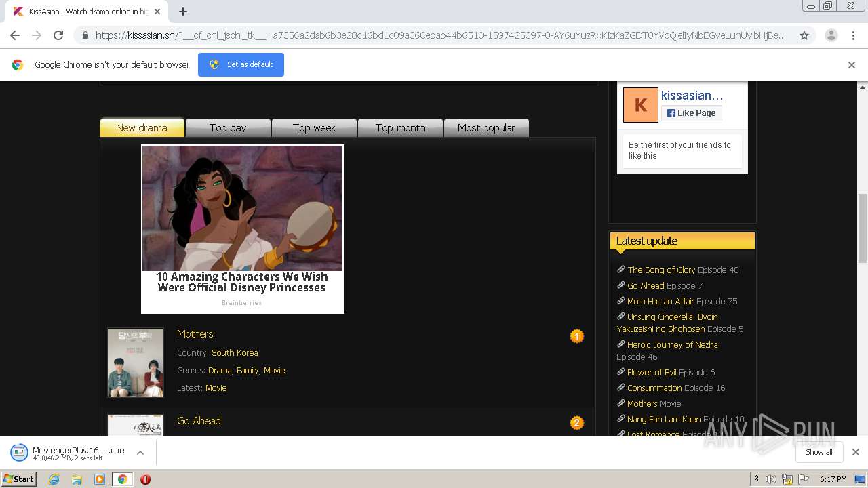This screenshot has width=868, height=488.
Task: Open the Go Ahead drama title
Action: tap(199, 420)
